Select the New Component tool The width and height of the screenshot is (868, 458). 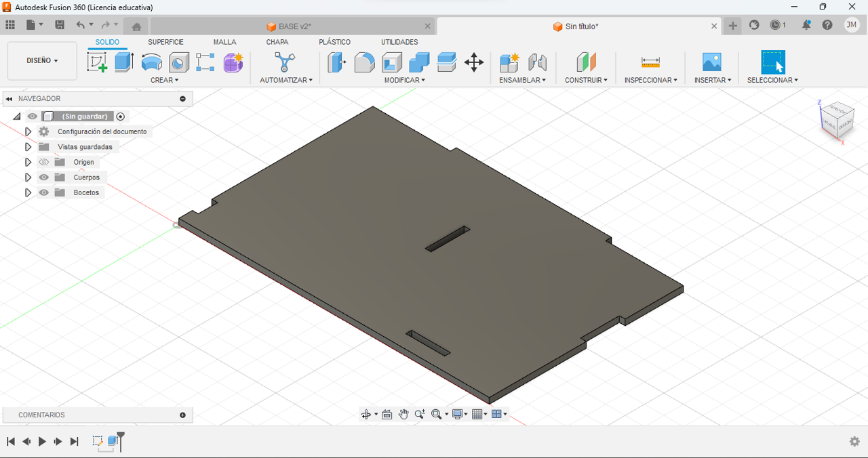tap(509, 62)
